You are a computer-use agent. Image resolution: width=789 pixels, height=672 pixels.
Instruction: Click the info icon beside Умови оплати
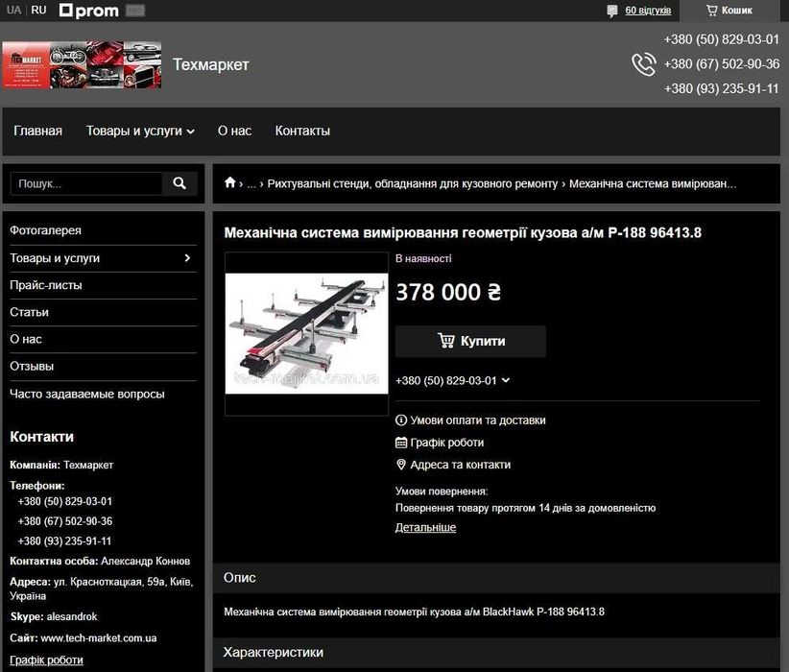[401, 420]
